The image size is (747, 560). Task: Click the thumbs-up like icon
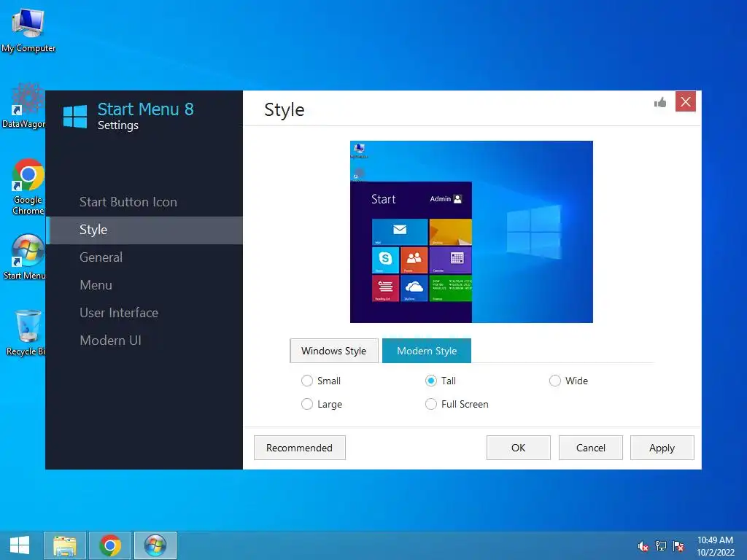(659, 102)
